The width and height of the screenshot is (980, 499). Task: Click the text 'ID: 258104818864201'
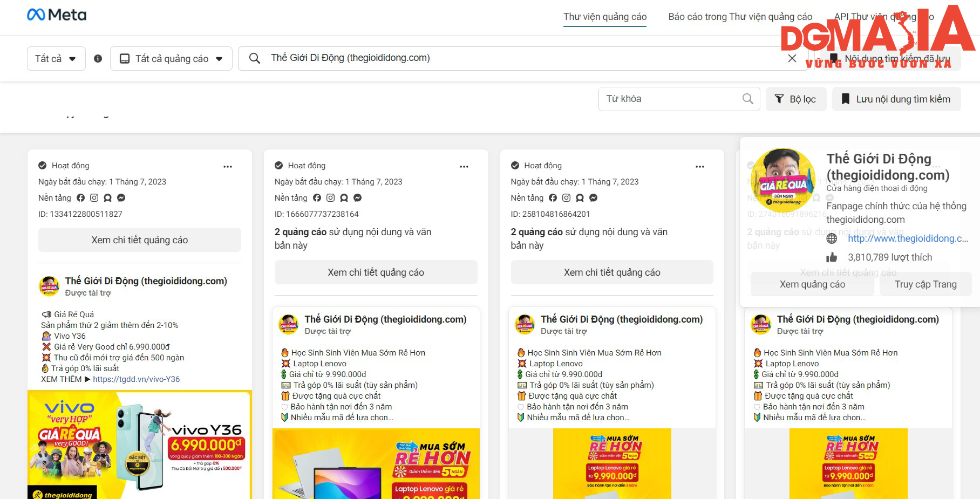550,214
